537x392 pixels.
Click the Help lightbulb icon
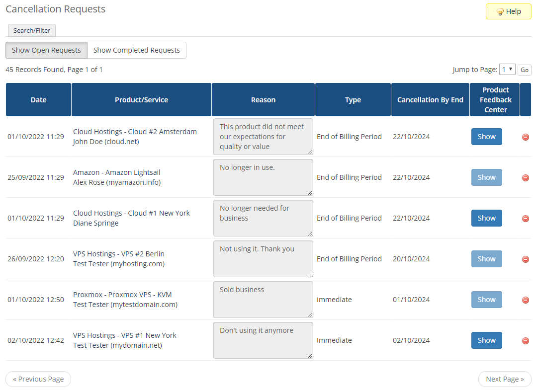(x=500, y=11)
